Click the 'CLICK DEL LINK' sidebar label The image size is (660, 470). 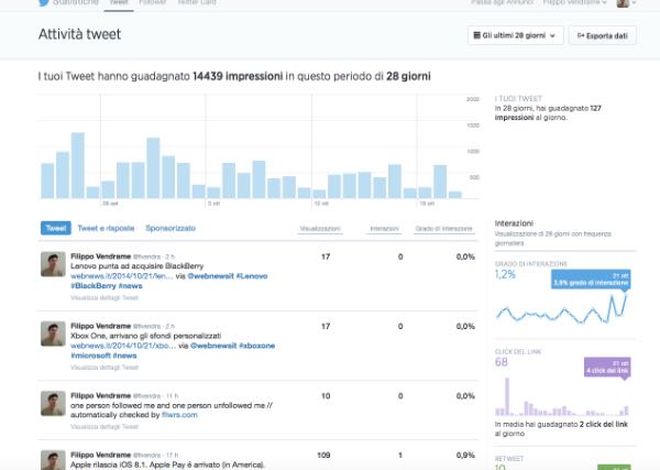[518, 351]
